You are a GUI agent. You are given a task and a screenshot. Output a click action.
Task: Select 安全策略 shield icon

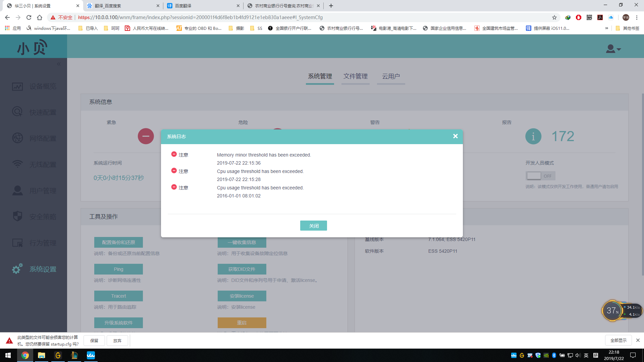click(17, 217)
